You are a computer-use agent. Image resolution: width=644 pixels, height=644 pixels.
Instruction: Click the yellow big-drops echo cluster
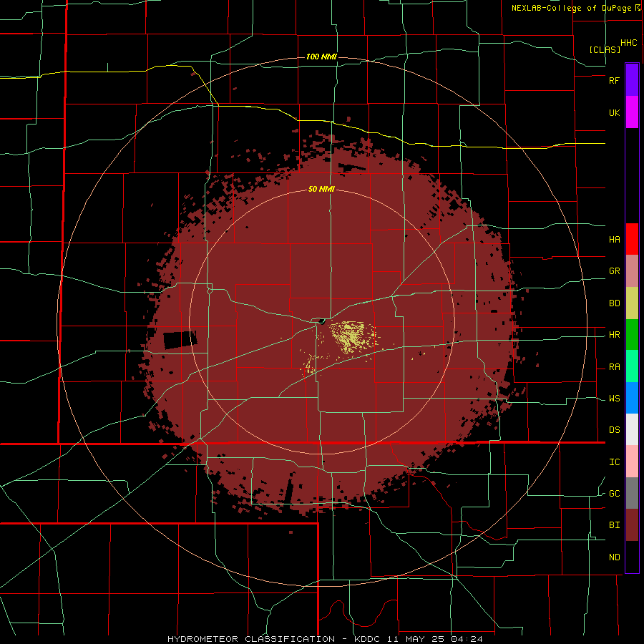(x=353, y=336)
